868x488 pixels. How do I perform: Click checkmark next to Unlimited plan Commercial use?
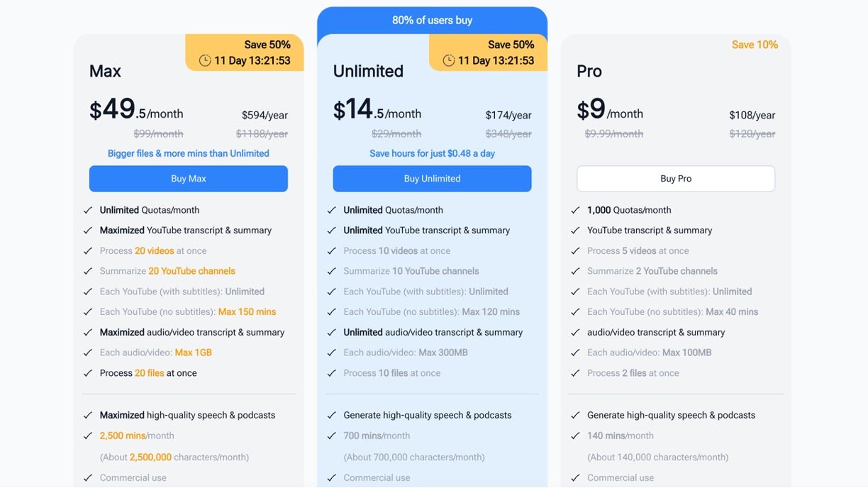(x=331, y=478)
